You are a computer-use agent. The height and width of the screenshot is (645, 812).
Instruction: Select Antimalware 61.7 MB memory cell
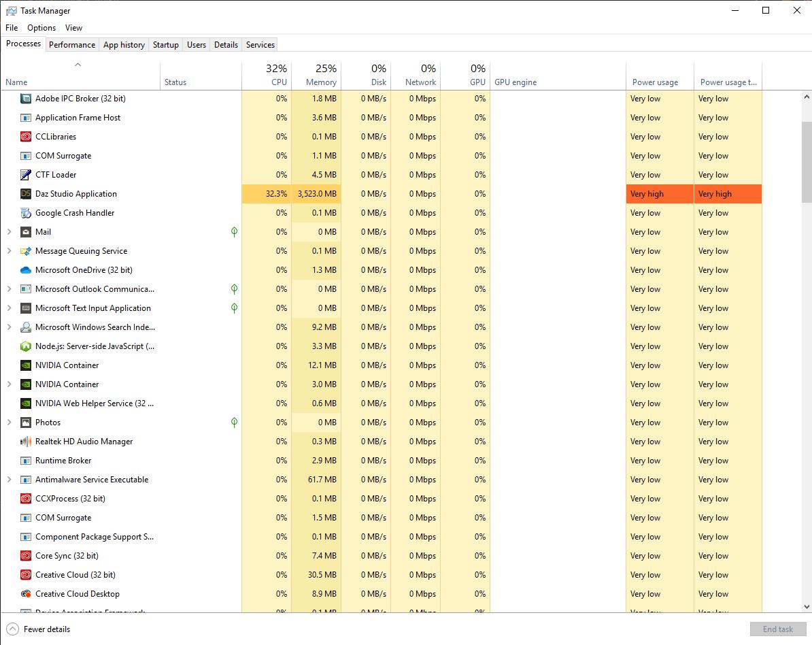(x=316, y=480)
